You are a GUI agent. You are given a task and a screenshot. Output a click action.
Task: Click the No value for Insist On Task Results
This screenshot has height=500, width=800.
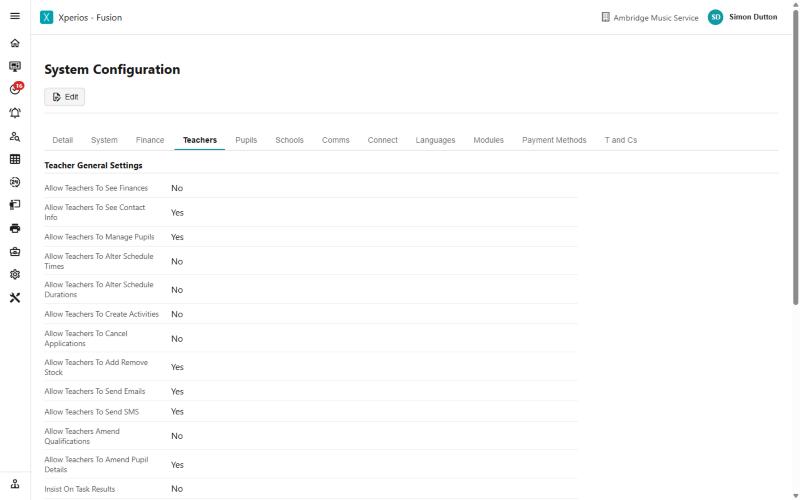click(x=177, y=489)
